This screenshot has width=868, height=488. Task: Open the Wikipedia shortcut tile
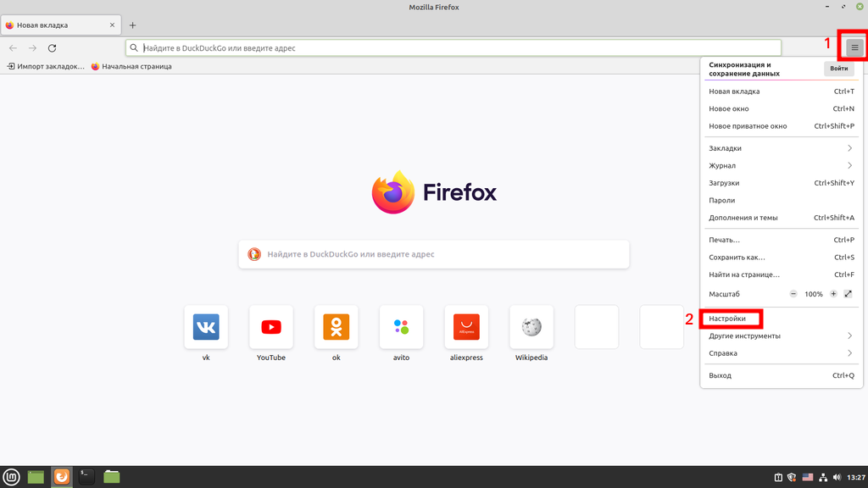coord(531,327)
